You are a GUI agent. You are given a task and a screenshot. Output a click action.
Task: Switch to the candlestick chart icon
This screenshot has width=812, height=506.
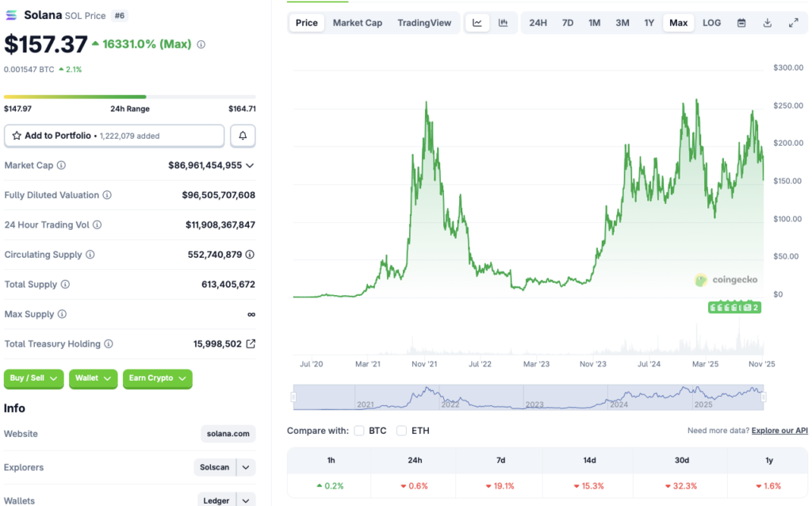pos(503,23)
